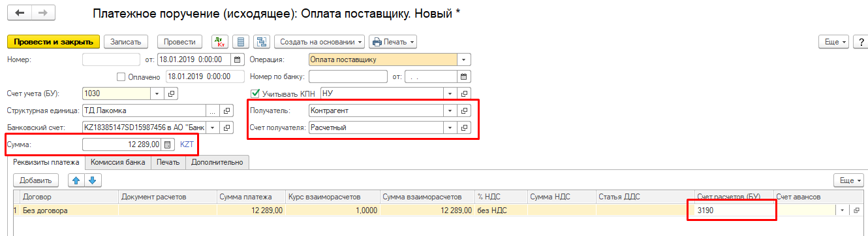868x236 pixels.
Task: Click Провести и закрыть button
Action: tap(54, 42)
